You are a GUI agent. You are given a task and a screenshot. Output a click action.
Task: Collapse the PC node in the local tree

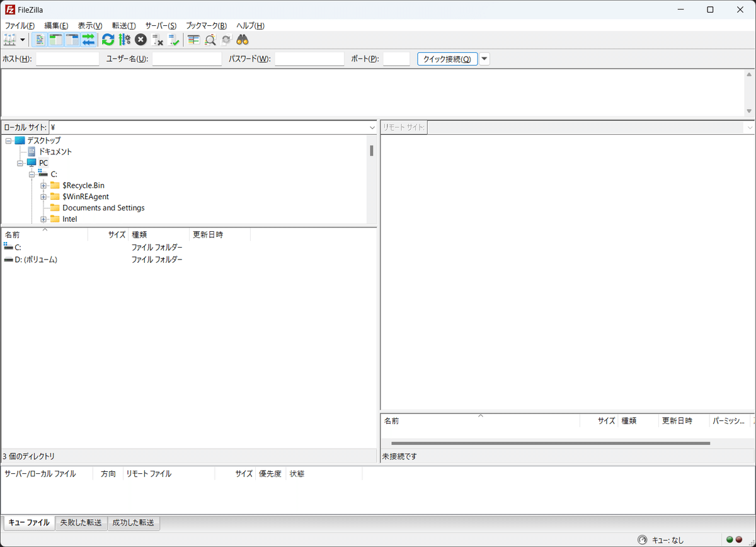pyautogui.click(x=20, y=163)
